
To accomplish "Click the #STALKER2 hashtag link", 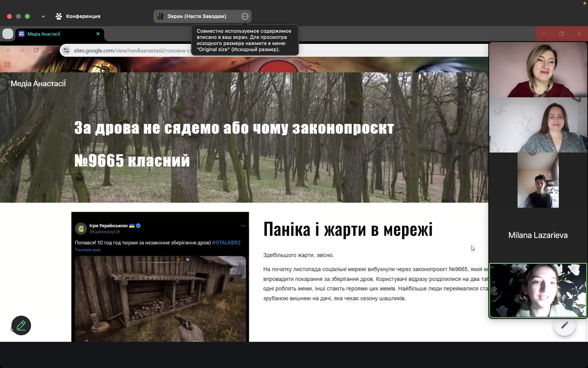I will pyautogui.click(x=226, y=243).
